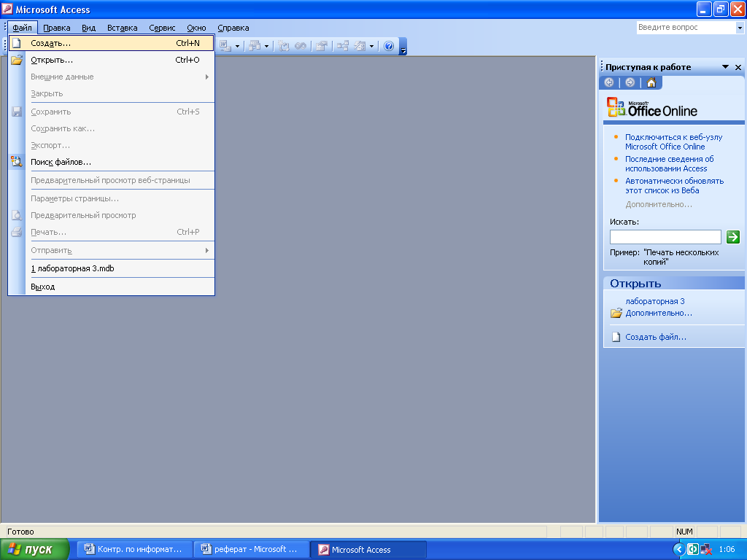747x560 pixels.
Task: Click the Relationships toolbar icon
Action: (x=343, y=46)
